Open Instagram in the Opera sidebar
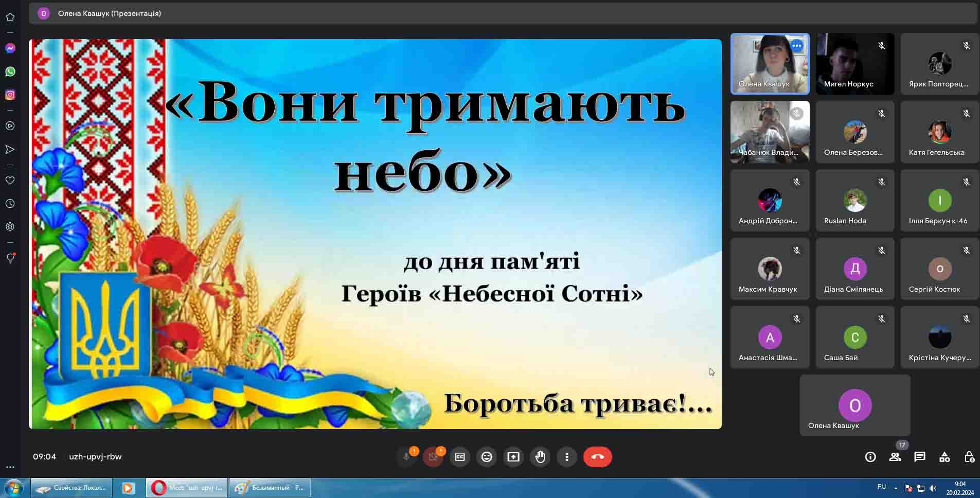980x498 pixels. click(10, 95)
